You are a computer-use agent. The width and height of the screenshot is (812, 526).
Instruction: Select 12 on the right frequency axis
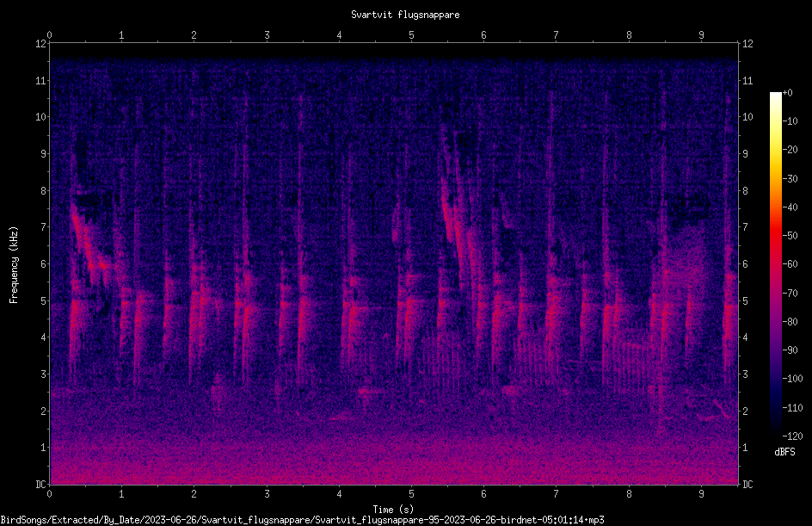pos(747,44)
